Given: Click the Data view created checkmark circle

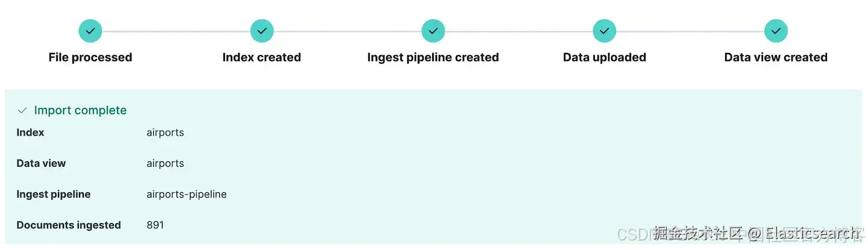Looking at the screenshot, I should [776, 31].
